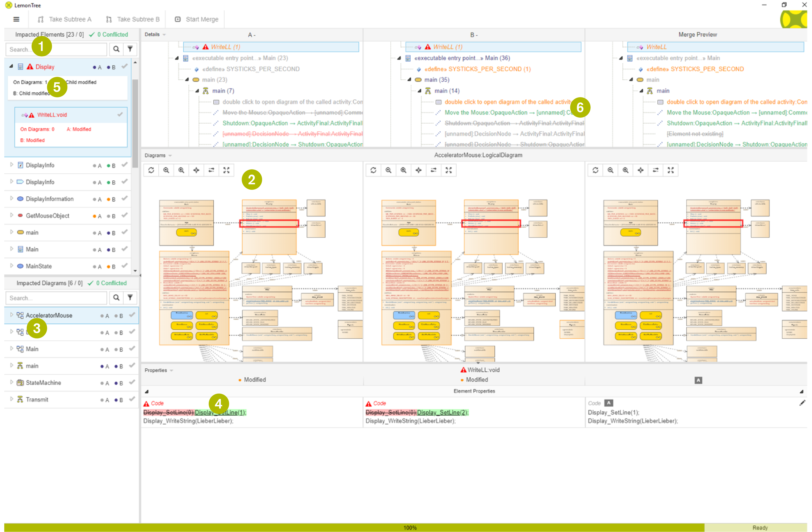Refresh diagram in pane B toolbar

[373, 170]
